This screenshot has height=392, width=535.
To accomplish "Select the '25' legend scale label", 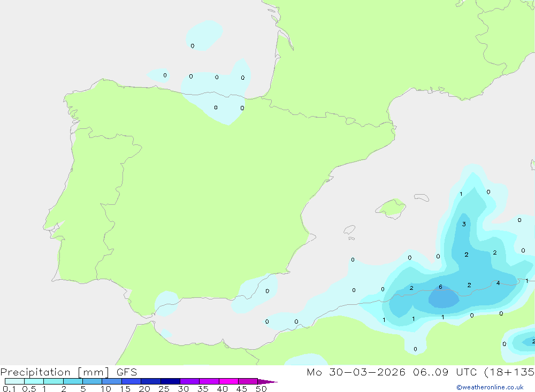I will click(x=164, y=389).
